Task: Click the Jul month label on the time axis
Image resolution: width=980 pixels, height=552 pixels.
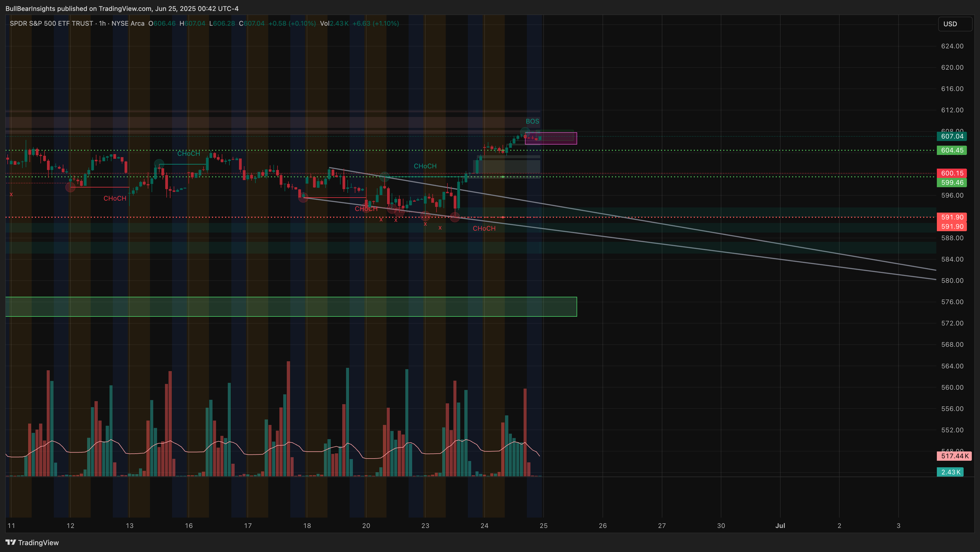Action: [x=780, y=526]
